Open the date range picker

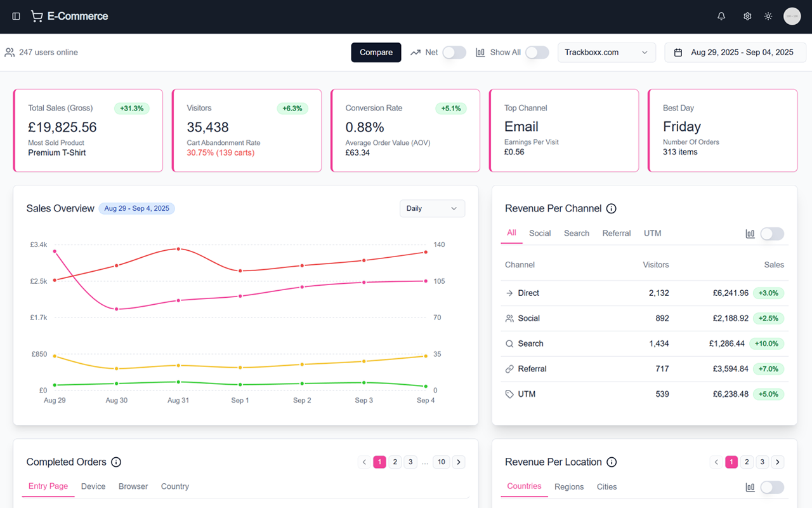click(735, 52)
